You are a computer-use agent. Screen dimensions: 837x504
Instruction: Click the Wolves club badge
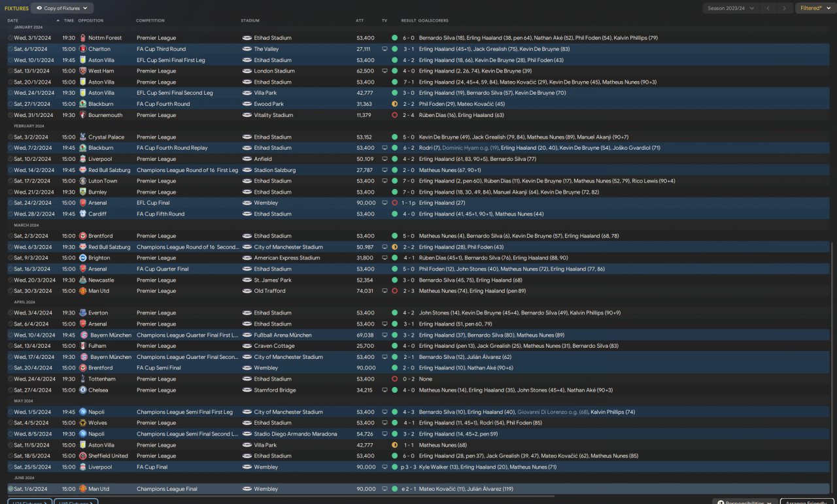pyautogui.click(x=82, y=423)
